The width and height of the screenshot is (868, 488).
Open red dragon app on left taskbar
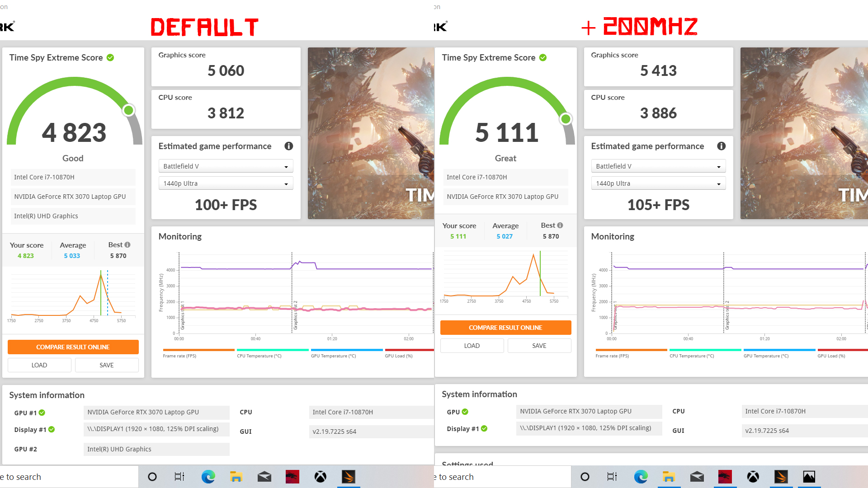[292, 477]
